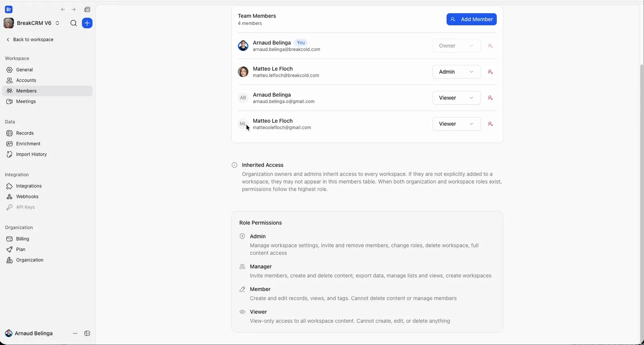
Task: Click the Br app logo icon
Action: tap(8, 9)
